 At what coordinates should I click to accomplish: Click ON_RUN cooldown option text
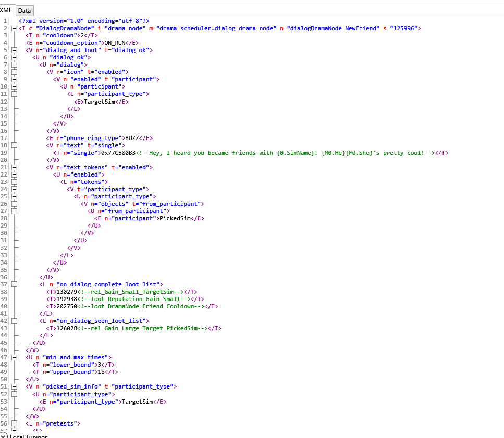tap(115, 43)
